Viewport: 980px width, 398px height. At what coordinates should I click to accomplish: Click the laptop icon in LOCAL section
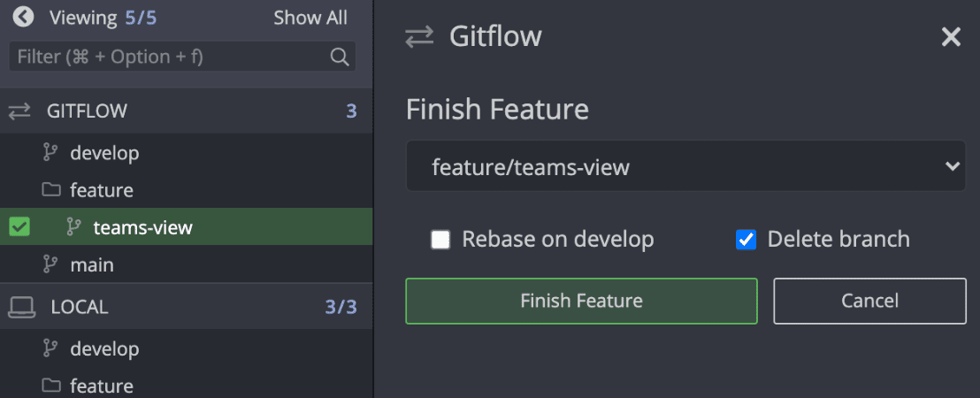coord(21,307)
